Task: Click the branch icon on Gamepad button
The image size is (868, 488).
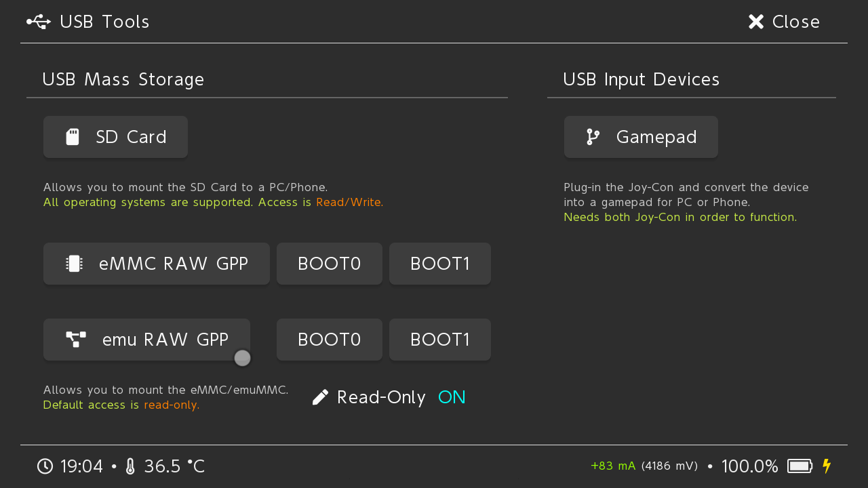Action: pos(593,137)
